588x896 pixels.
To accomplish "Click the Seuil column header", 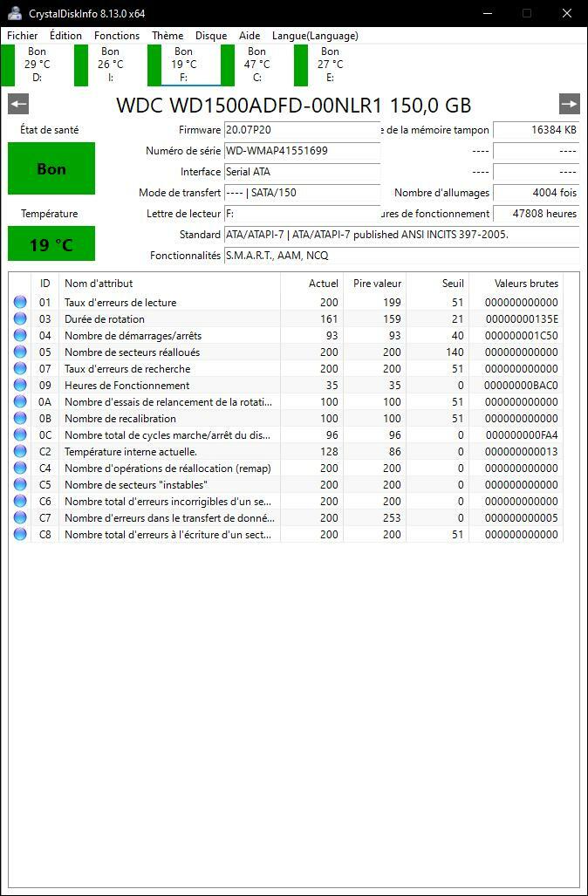I will (x=438, y=284).
